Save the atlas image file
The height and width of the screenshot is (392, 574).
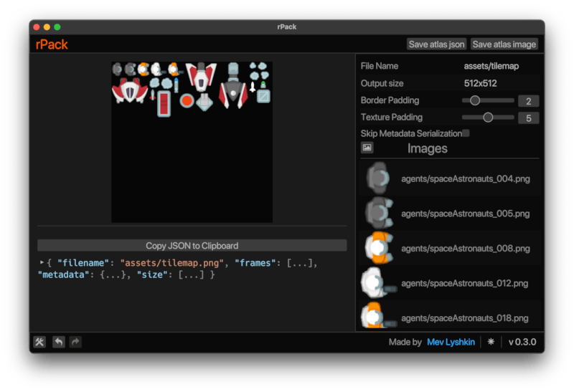click(504, 44)
